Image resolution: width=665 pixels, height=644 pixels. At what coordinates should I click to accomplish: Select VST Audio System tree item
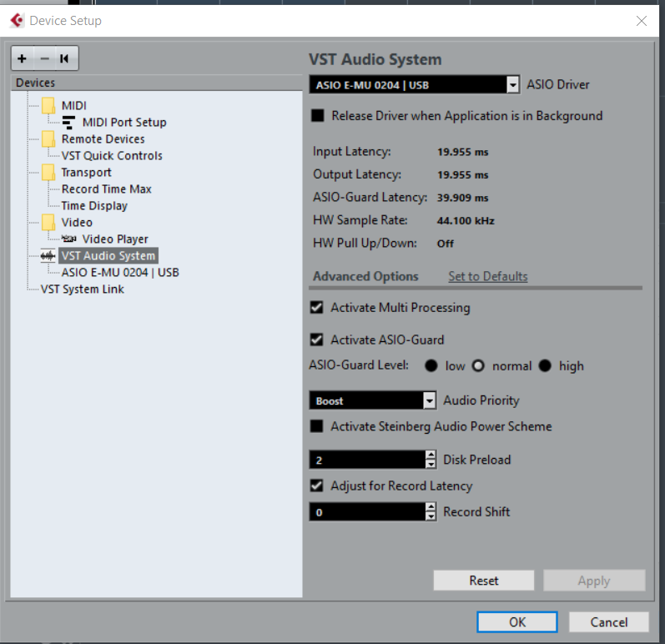click(x=108, y=255)
